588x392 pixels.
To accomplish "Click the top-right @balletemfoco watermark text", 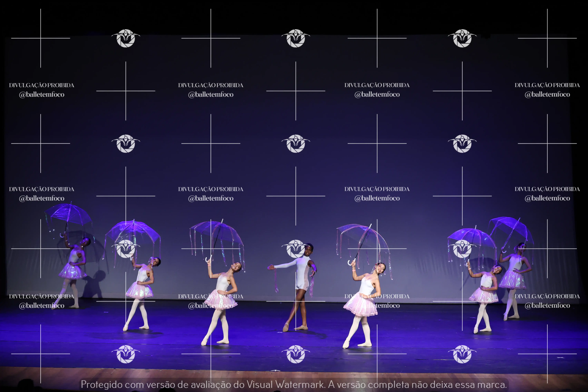I will (547, 94).
